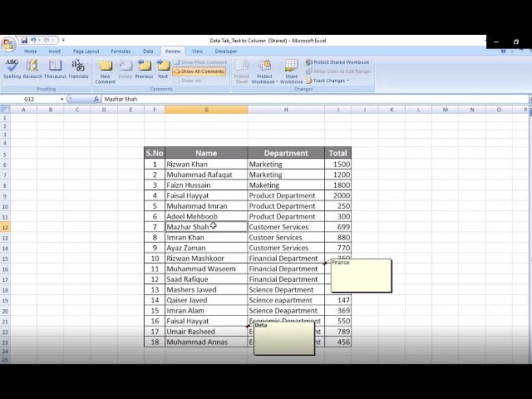This screenshot has height=399, width=532.
Task: Open the Research pane
Action: tap(32, 69)
